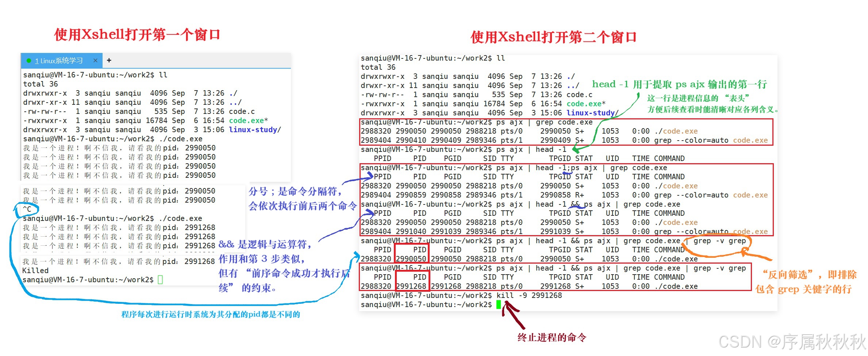Click the 'Killed' text in left window
This screenshot has width=868, height=356.
coord(35,270)
